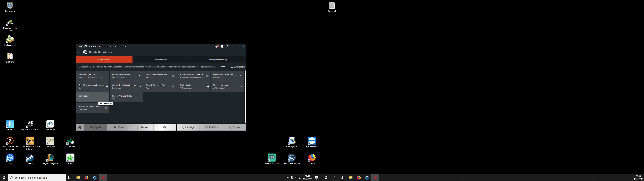Open Steam desktop shortcut
The height and width of the screenshot is (181, 644).
click(30, 158)
